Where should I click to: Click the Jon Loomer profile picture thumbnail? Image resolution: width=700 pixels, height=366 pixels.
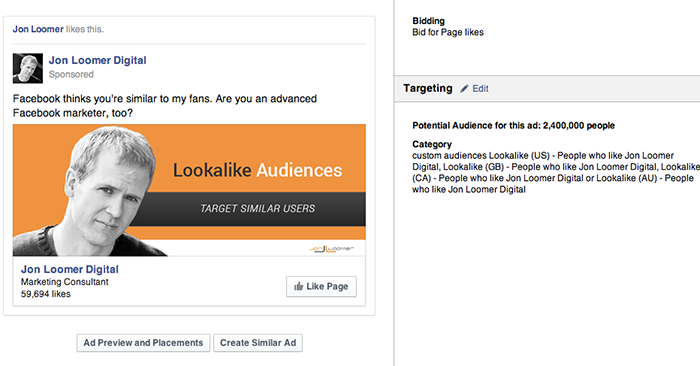coord(28,68)
